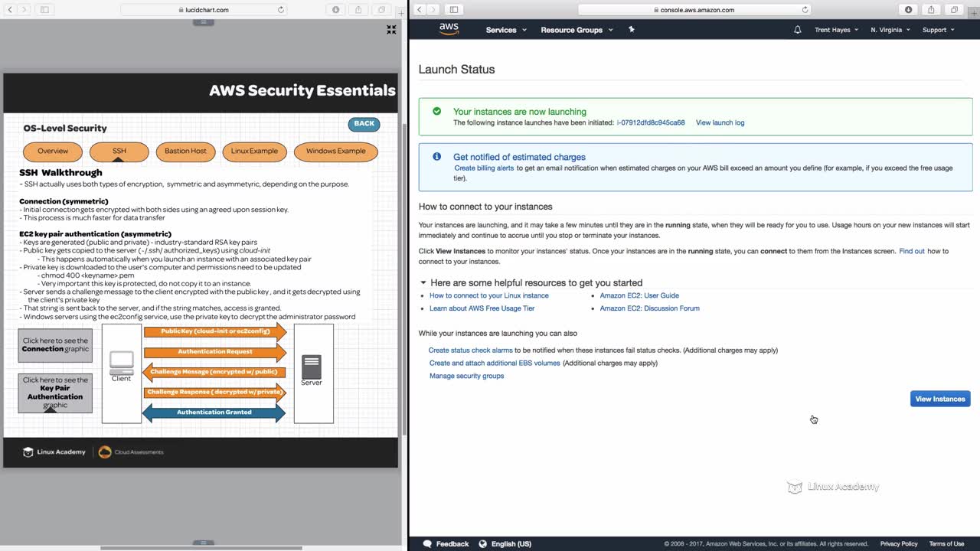Click the Create billing alerts link
The height and width of the screenshot is (551, 980).
(x=484, y=168)
